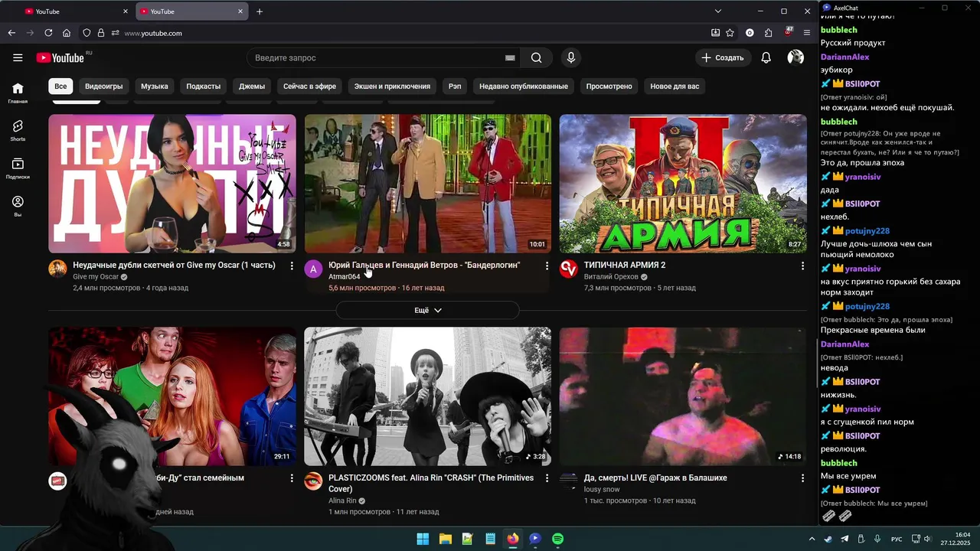Open more options for Неудачные дубли video
This screenshot has width=980, height=551.
292,266
